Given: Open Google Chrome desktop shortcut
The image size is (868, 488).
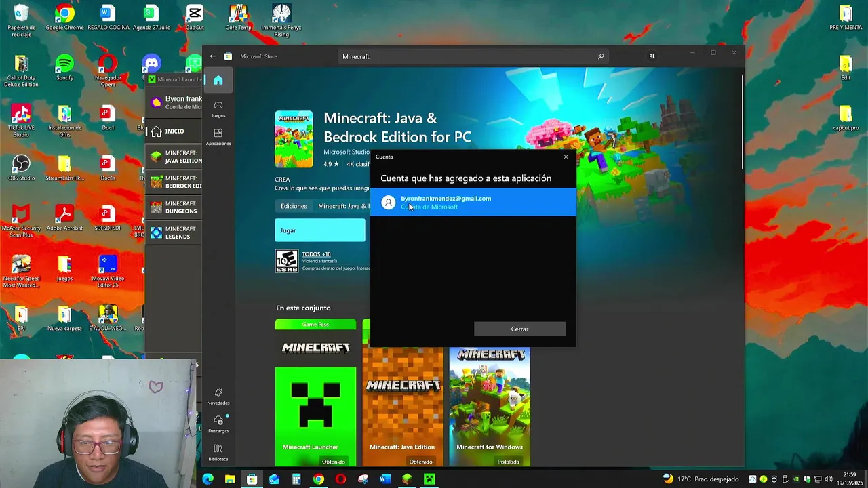Looking at the screenshot, I should (x=64, y=18).
